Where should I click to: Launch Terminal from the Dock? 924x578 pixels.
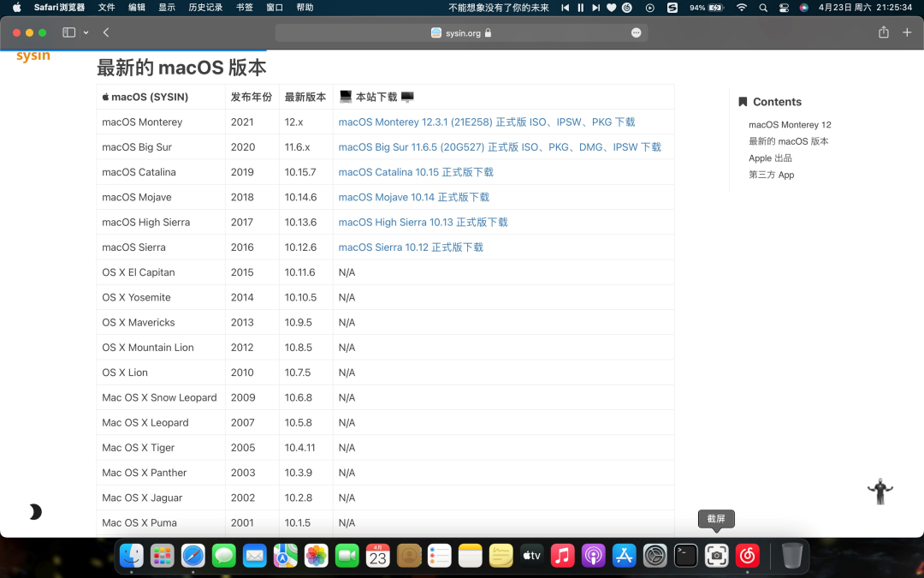pyautogui.click(x=685, y=556)
